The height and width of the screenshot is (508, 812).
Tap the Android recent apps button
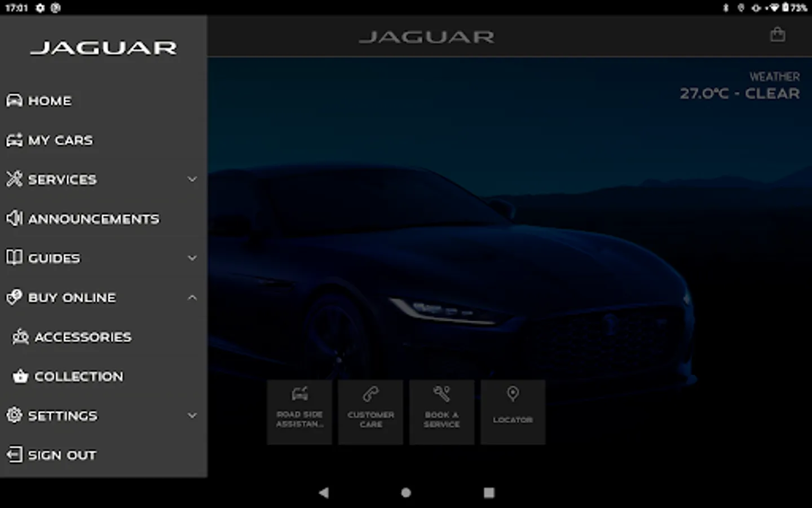point(489,493)
